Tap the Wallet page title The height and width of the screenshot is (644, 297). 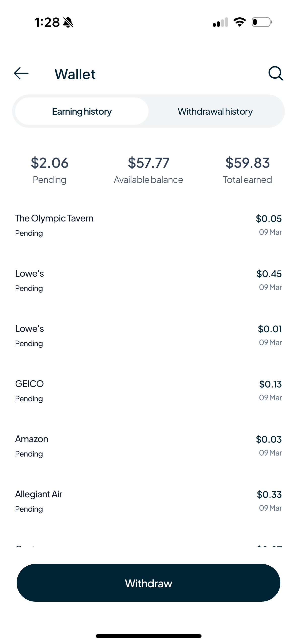tap(75, 74)
